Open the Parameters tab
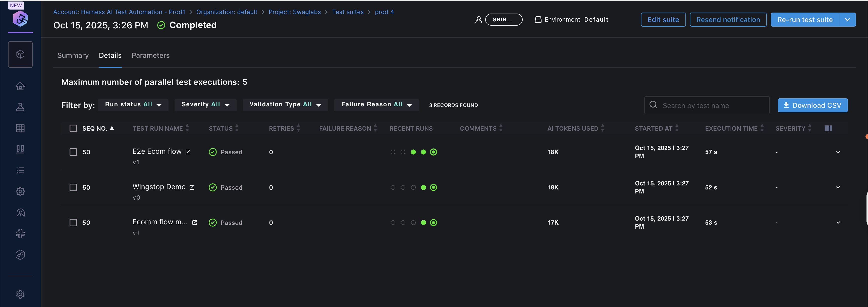 click(150, 55)
